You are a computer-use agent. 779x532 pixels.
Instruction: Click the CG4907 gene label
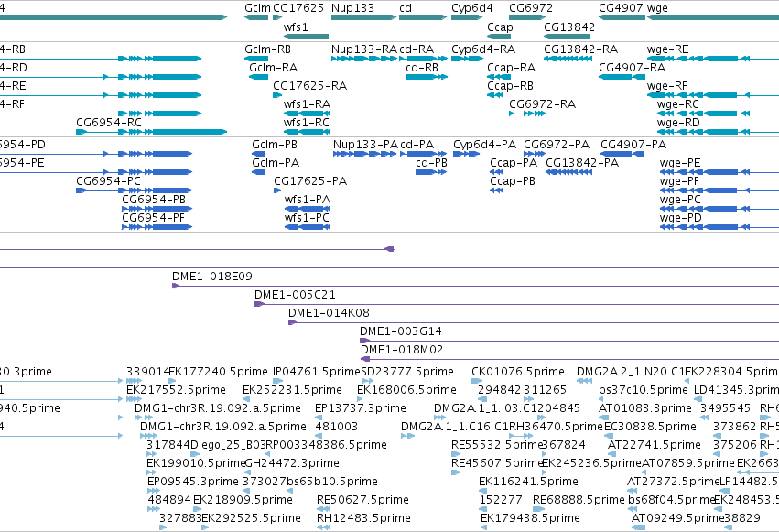pyautogui.click(x=621, y=8)
